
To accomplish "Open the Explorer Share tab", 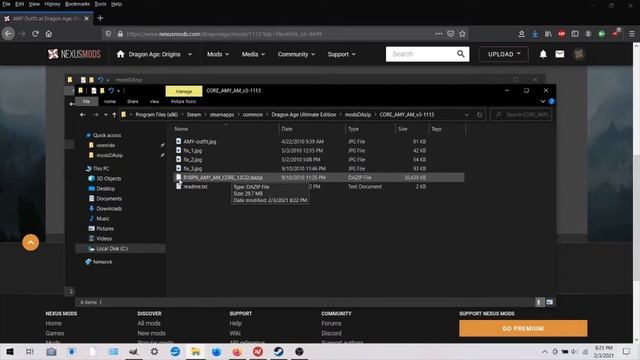I will pyautogui.click(x=133, y=101).
